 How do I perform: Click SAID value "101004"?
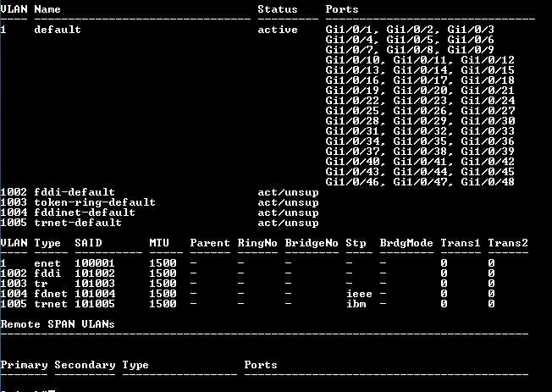coord(94,294)
